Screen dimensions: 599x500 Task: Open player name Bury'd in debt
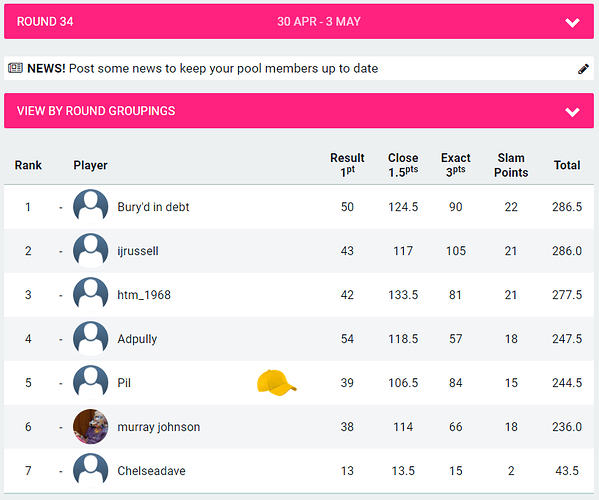click(153, 207)
